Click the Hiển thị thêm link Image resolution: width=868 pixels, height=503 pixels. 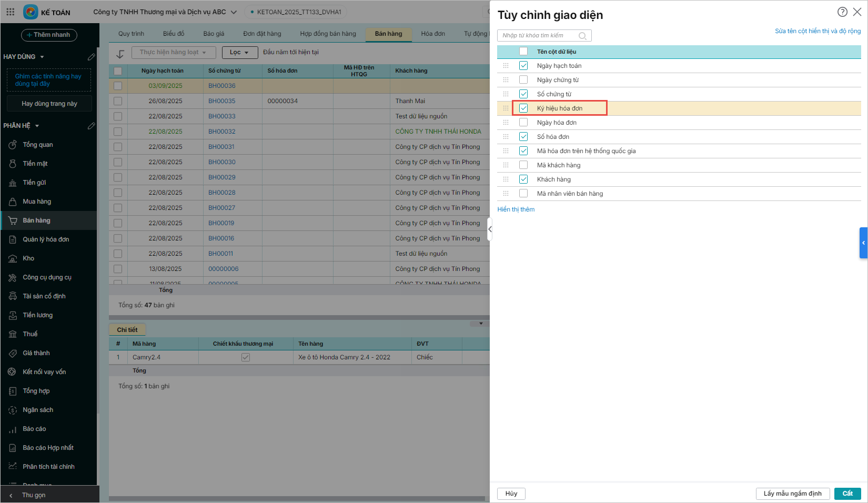point(516,209)
